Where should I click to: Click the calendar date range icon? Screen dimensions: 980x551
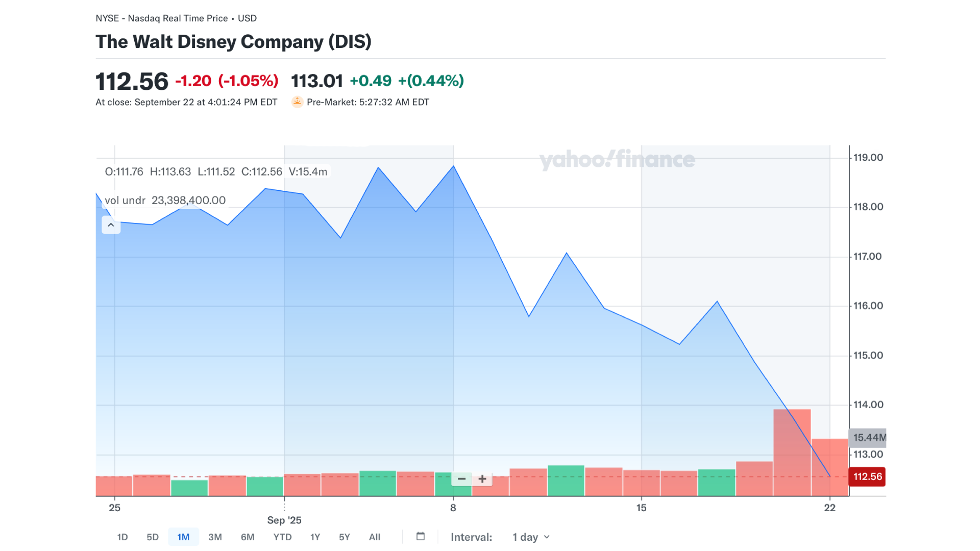(421, 536)
